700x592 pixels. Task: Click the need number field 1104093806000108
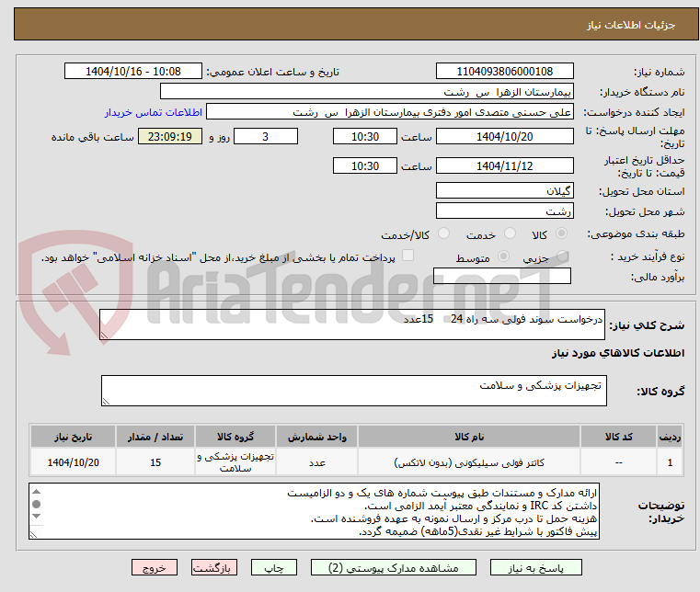coord(504,71)
